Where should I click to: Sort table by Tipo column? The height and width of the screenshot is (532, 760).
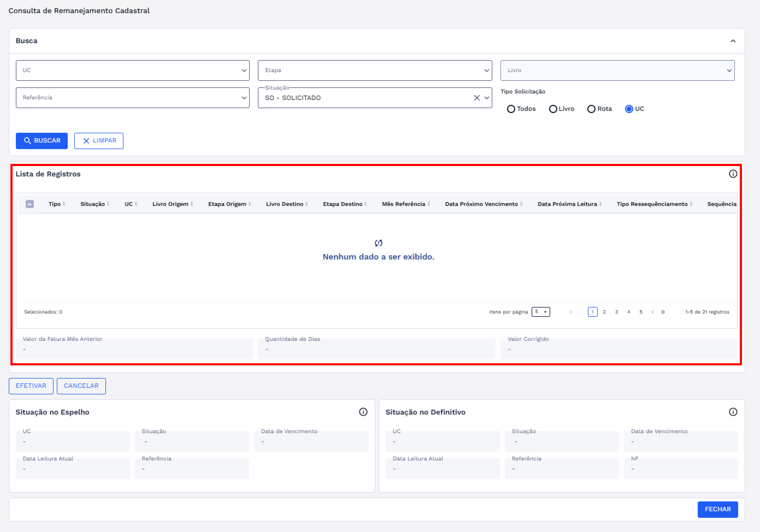pyautogui.click(x=57, y=204)
